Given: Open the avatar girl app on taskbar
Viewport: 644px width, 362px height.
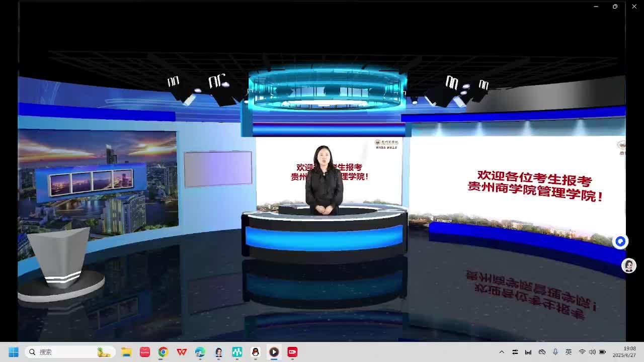Looking at the screenshot, I should [x=219, y=352].
